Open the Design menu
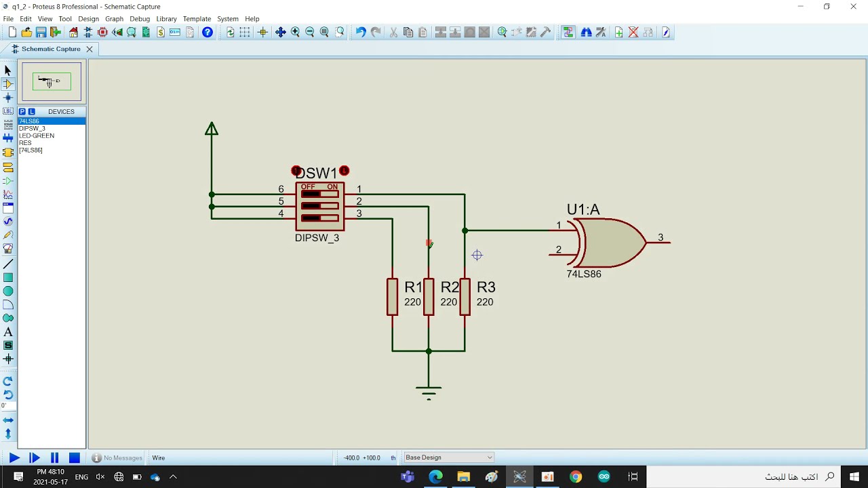Image resolution: width=868 pixels, height=488 pixels. [88, 19]
